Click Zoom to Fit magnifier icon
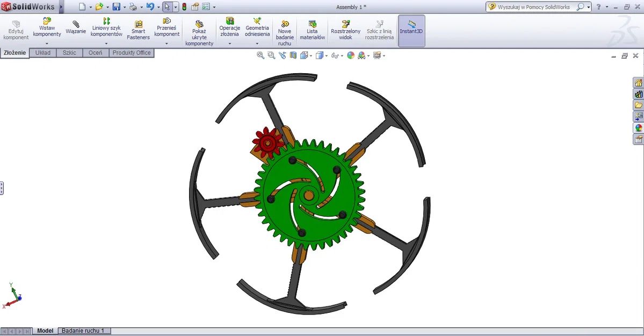644x336 pixels. [260, 54]
